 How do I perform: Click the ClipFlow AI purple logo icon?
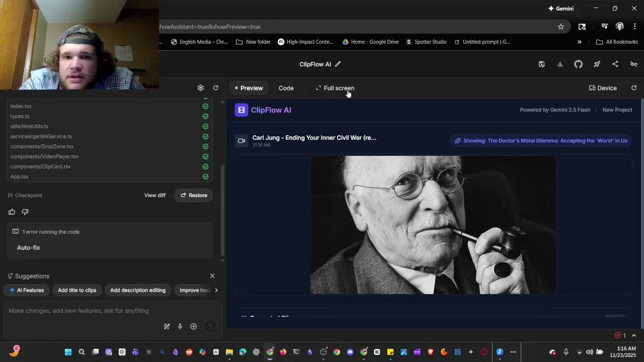pos(242,110)
